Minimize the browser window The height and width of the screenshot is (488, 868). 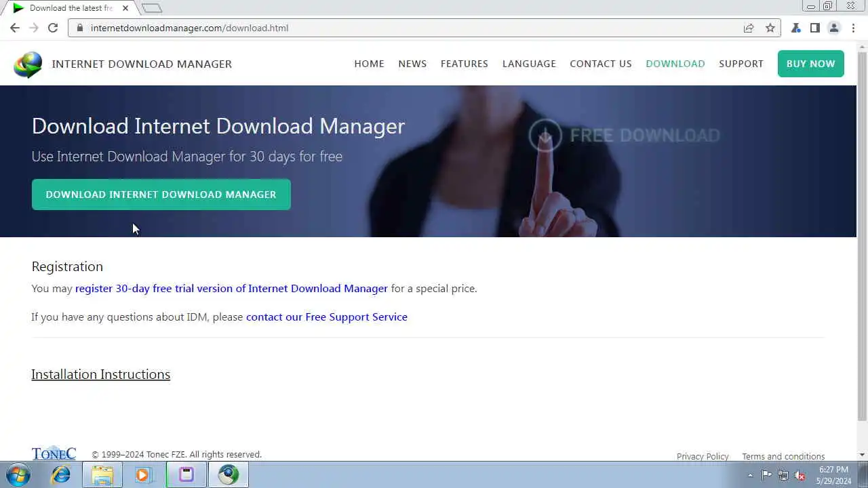coord(810,6)
